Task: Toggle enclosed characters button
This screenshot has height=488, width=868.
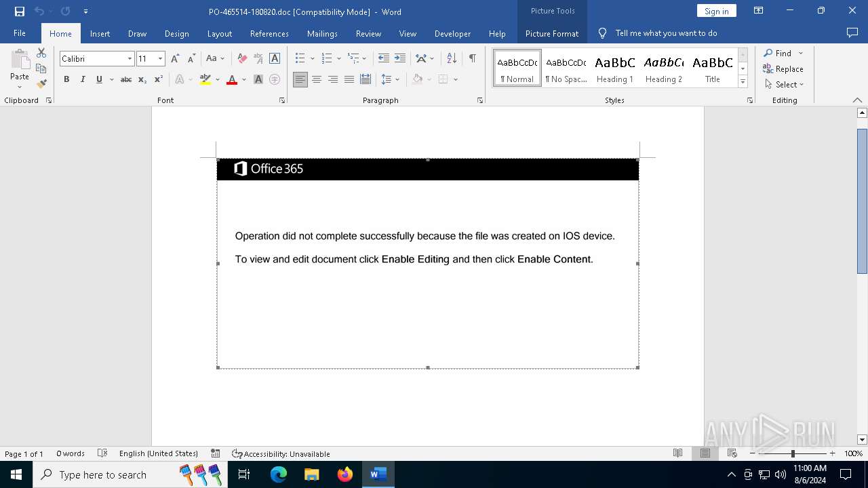Action: (x=275, y=79)
